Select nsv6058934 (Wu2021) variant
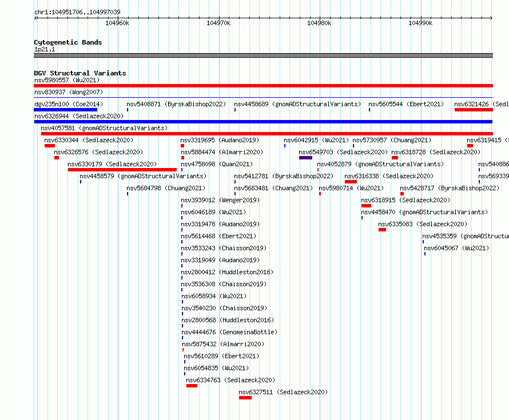The height and width of the screenshot is (420, 509). click(x=214, y=296)
